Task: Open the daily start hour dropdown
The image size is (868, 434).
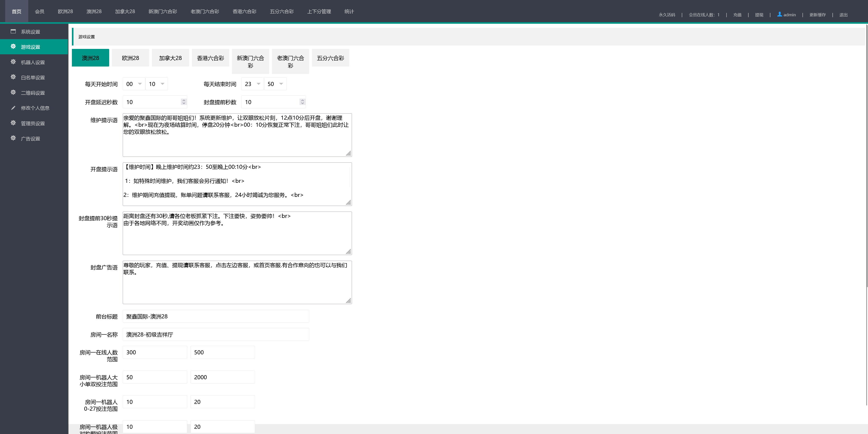Action: [133, 84]
